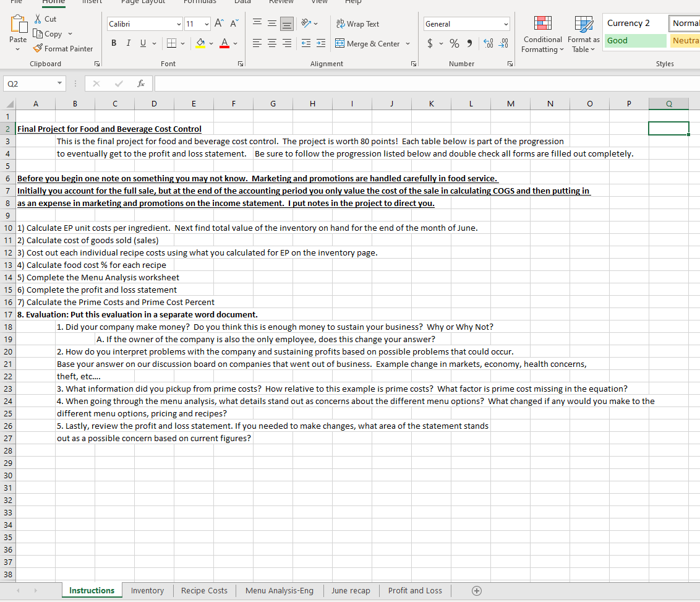Image resolution: width=700 pixels, height=602 pixels.
Task: Expand the General number format dropdown
Action: pyautogui.click(x=506, y=24)
